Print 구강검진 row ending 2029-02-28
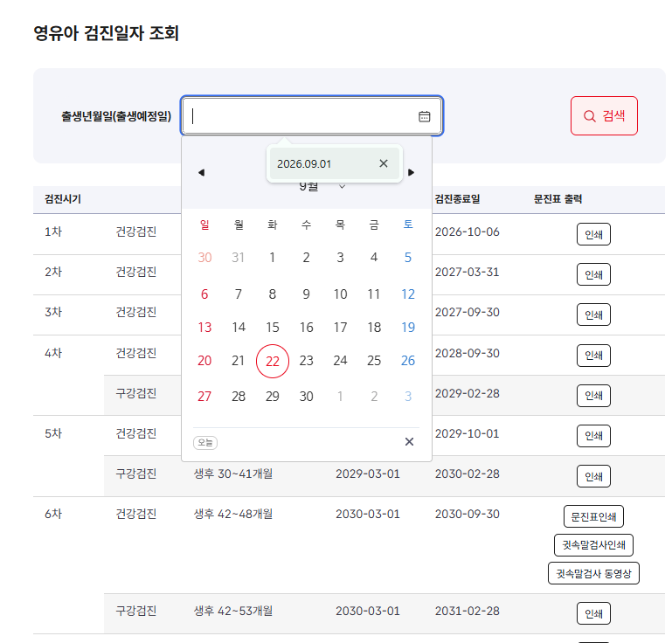 (593, 396)
